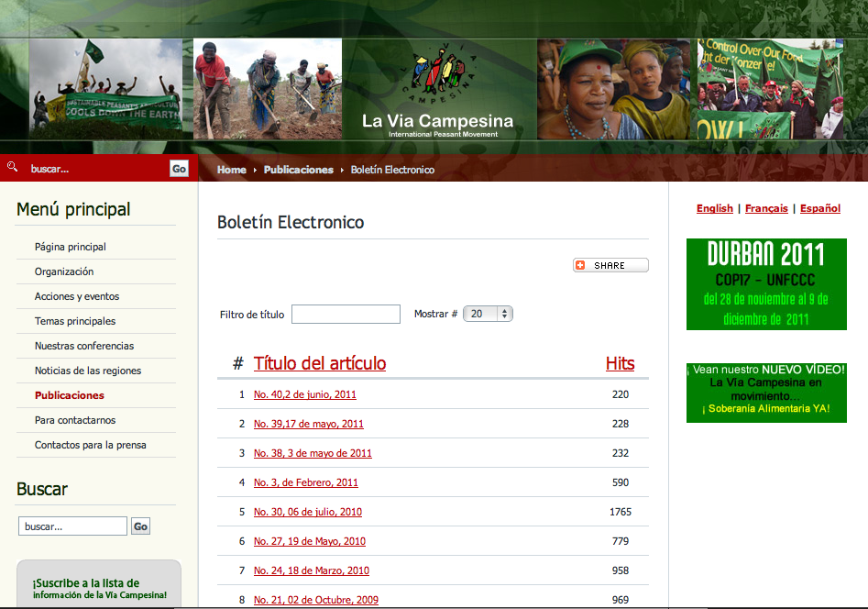Click Home in the breadcrumb
Viewport: 868px width, 609px height.
point(231,170)
